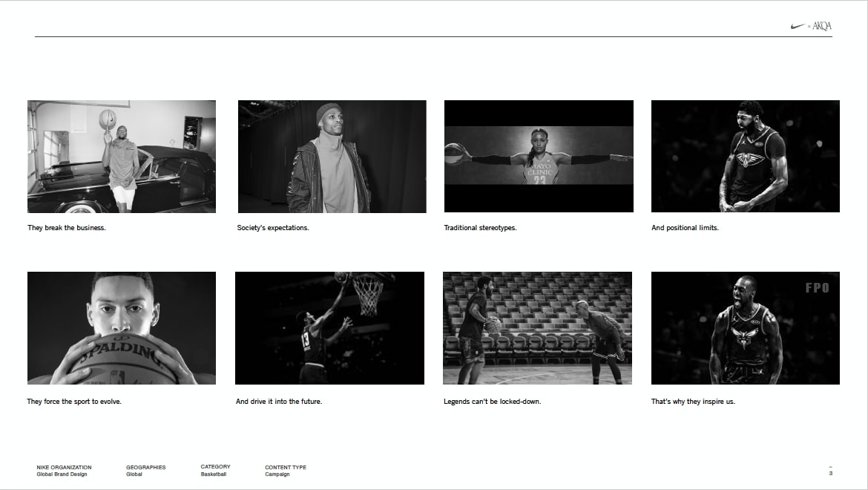Image resolution: width=868 pixels, height=490 pixels.
Task: Open the image of player with outstretched arms
Action: tap(539, 157)
